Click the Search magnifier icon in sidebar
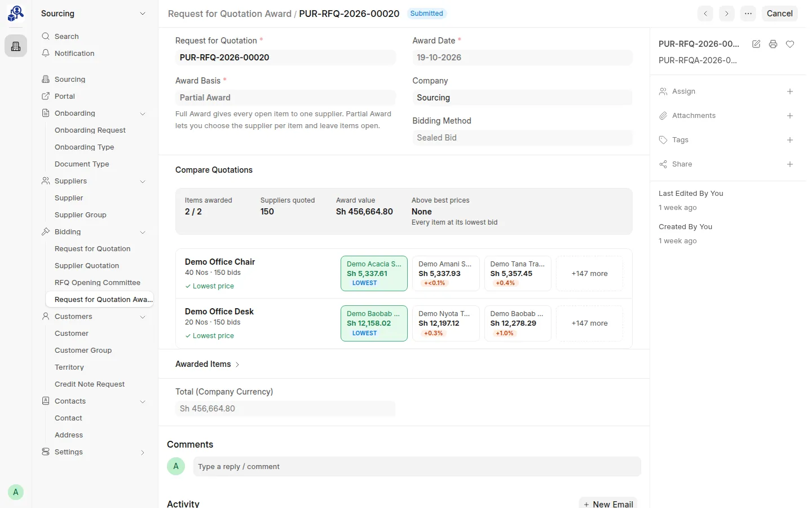Image resolution: width=812 pixels, height=508 pixels. pos(46,36)
